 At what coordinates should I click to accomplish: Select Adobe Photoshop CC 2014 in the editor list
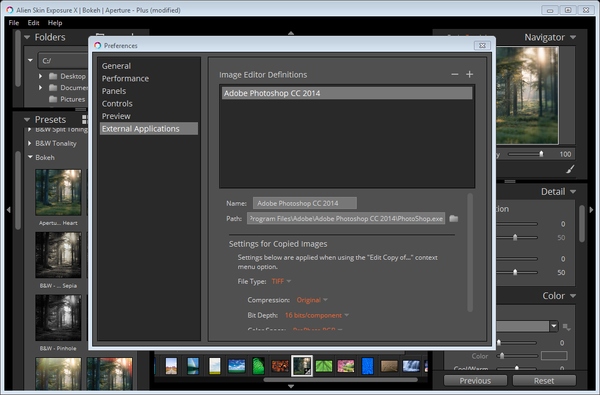click(x=347, y=93)
